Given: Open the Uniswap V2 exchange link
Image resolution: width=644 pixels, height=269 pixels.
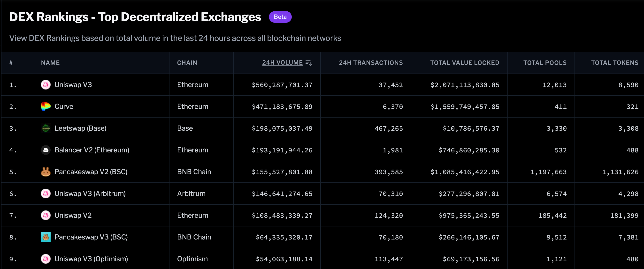Looking at the screenshot, I should pos(73,215).
